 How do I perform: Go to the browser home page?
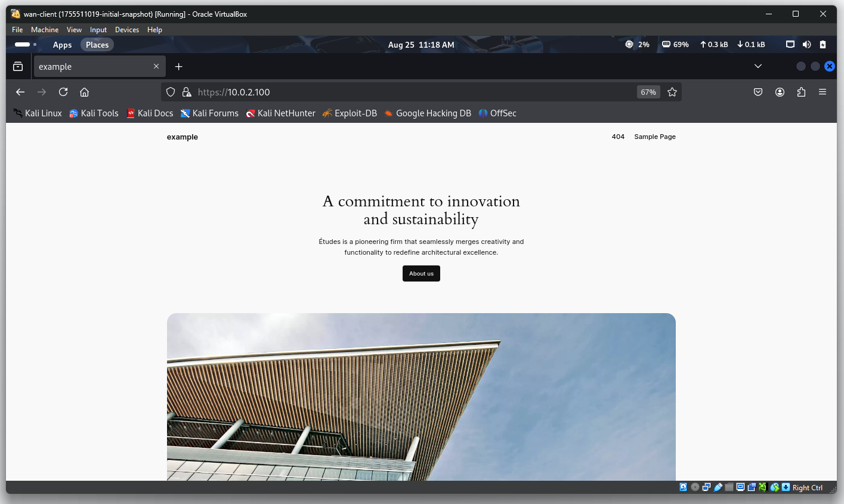click(x=84, y=92)
